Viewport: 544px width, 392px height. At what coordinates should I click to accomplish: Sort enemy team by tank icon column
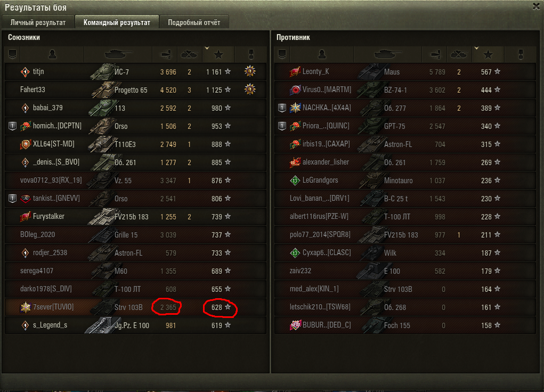[x=387, y=54]
